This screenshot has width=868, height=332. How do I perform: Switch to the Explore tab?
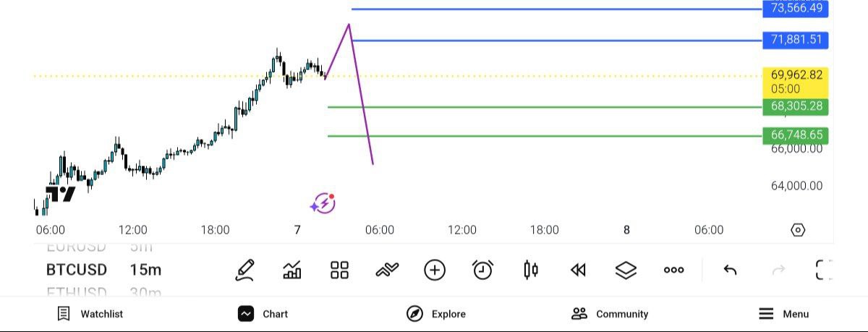436,314
